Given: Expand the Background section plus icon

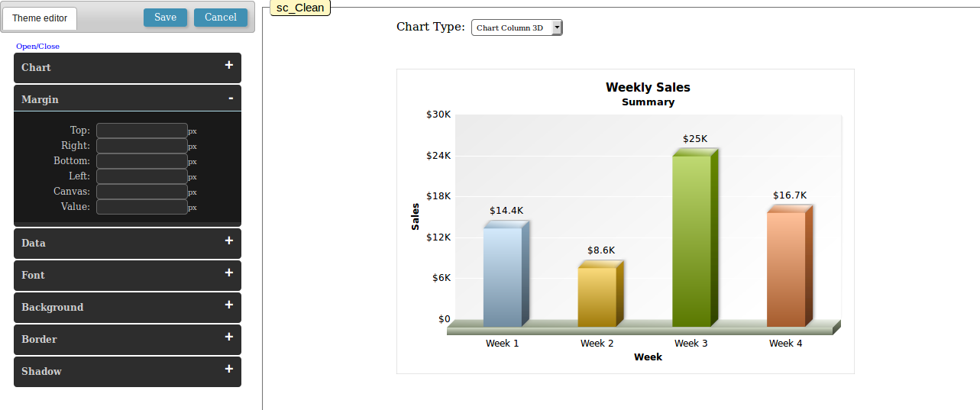Looking at the screenshot, I should [228, 305].
